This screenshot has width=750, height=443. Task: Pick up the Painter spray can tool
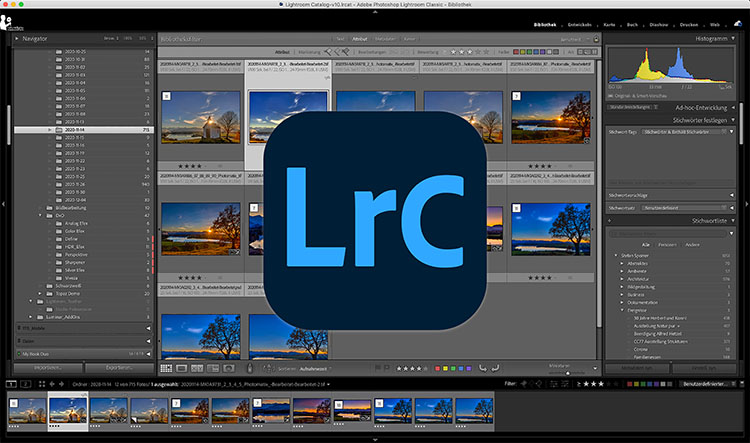click(x=249, y=368)
